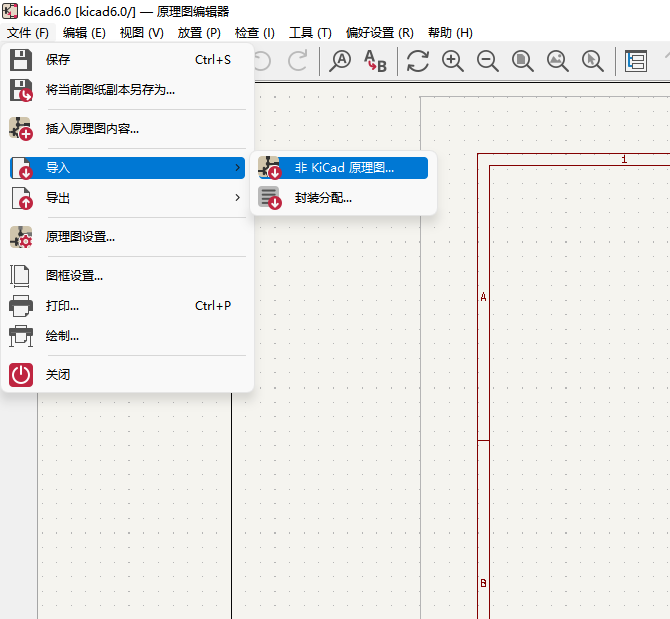Click the Ctrl+S shortcut label
This screenshot has height=619, width=670.
tap(213, 60)
